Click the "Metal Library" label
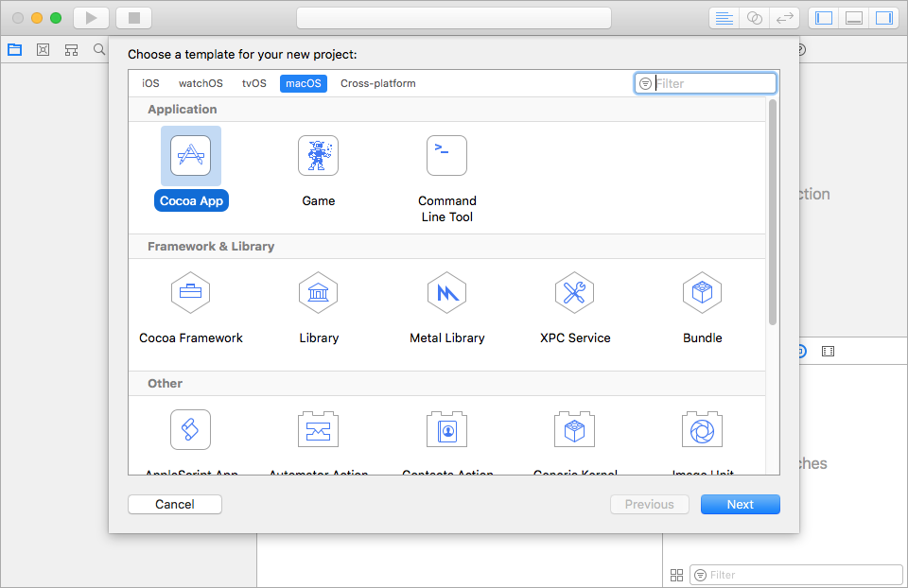 tap(446, 338)
